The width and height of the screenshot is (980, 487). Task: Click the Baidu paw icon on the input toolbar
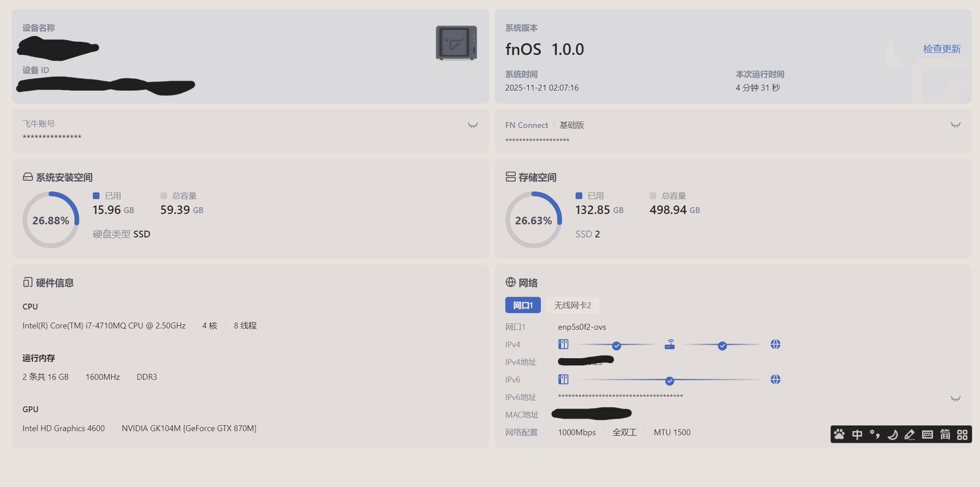point(839,434)
